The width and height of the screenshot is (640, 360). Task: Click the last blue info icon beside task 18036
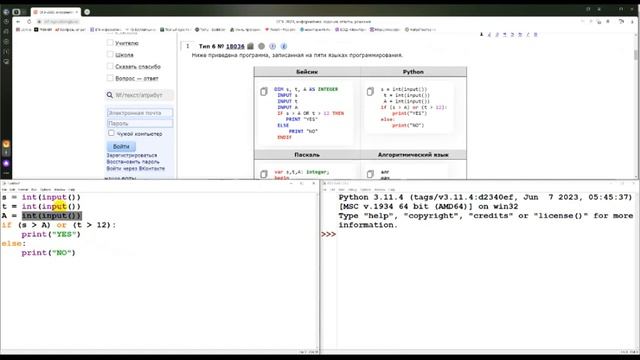tap(284, 46)
